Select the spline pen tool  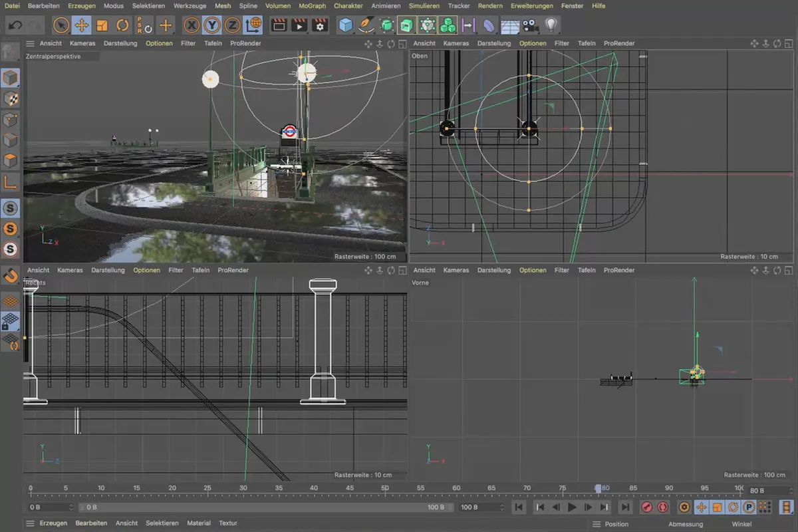pos(366,25)
